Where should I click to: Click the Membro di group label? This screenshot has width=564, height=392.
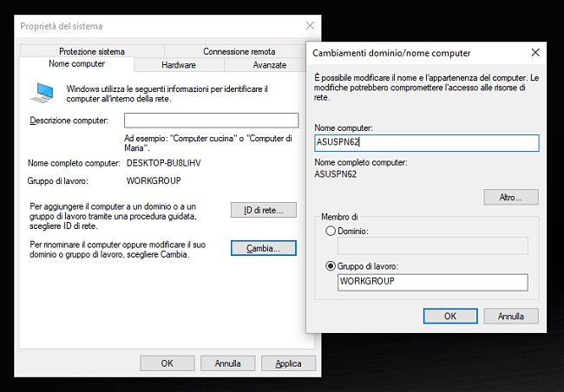(x=339, y=217)
